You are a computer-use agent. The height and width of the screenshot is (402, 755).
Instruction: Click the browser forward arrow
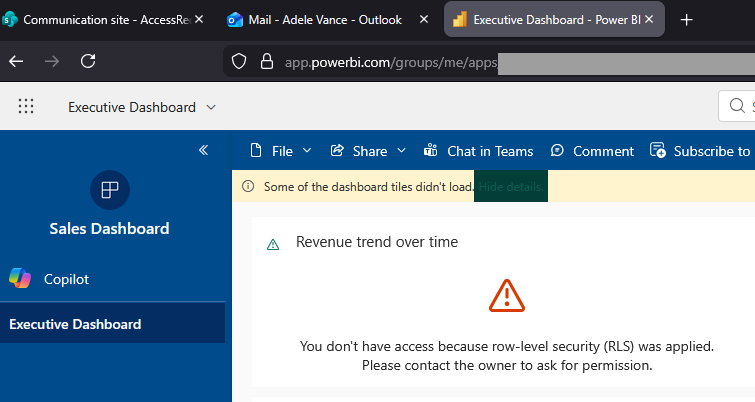click(52, 61)
